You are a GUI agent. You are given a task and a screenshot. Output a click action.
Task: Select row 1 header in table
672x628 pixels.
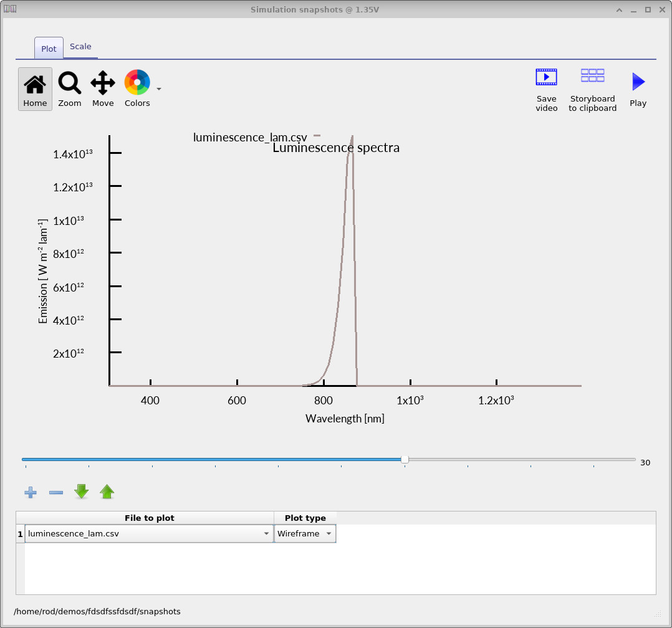20,534
